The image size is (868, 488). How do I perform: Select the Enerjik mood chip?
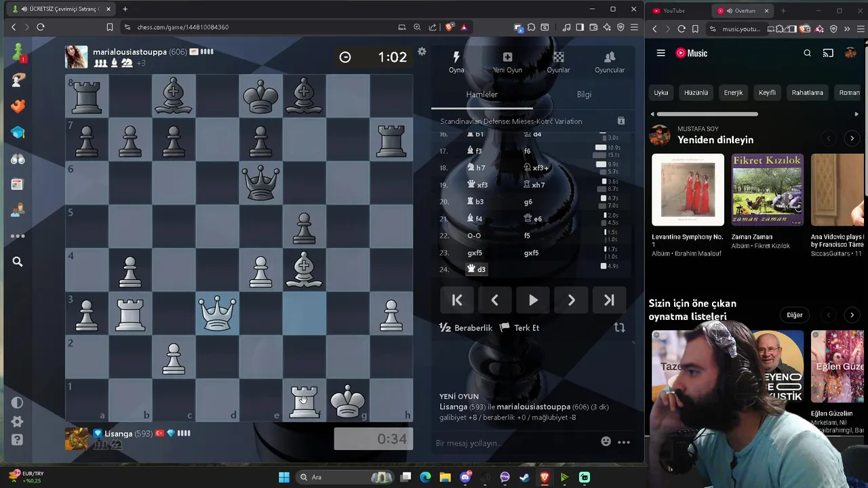(733, 92)
